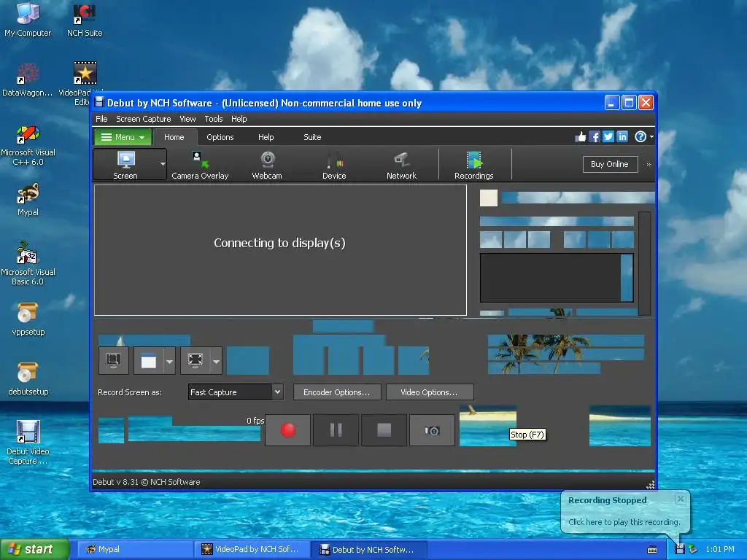
Task: Click the 1:01 PM taskbar clock
Action: [720, 549]
